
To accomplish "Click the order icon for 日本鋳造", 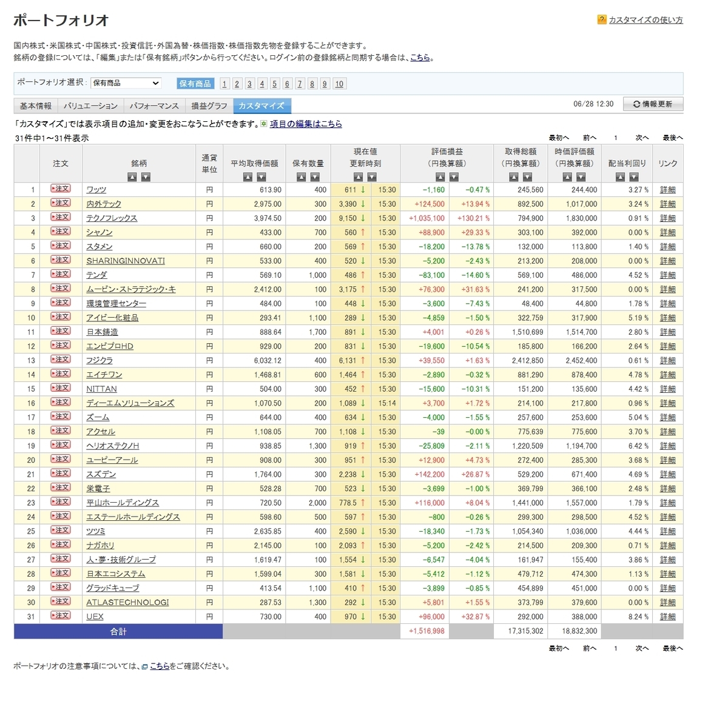I will tap(61, 332).
